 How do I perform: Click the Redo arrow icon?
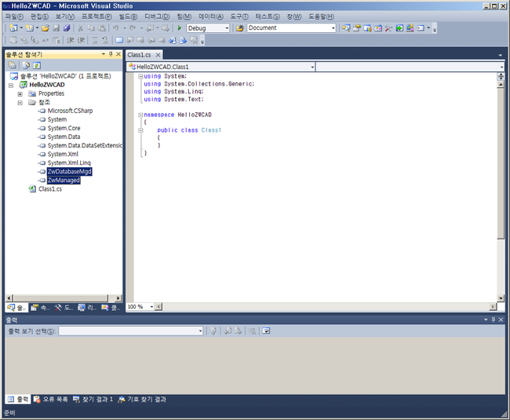pos(133,28)
